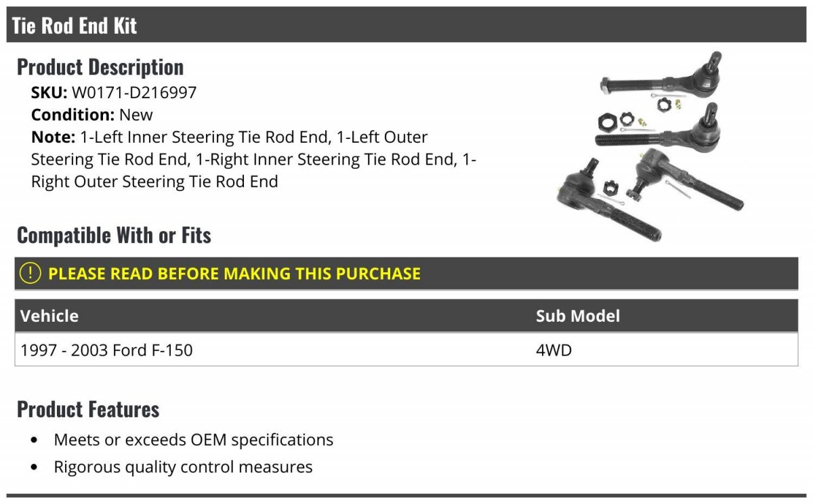This screenshot has height=504, width=813.
Task: Click the warning exclamation circle icon
Action: 30,273
